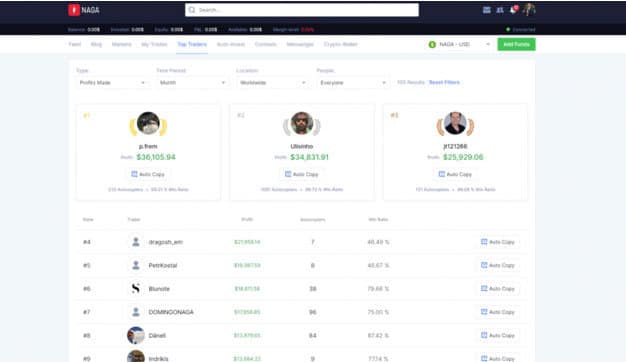Image resolution: width=626 pixels, height=362 pixels.
Task: Open trader Indrikis's profile name
Action: [x=158, y=359]
